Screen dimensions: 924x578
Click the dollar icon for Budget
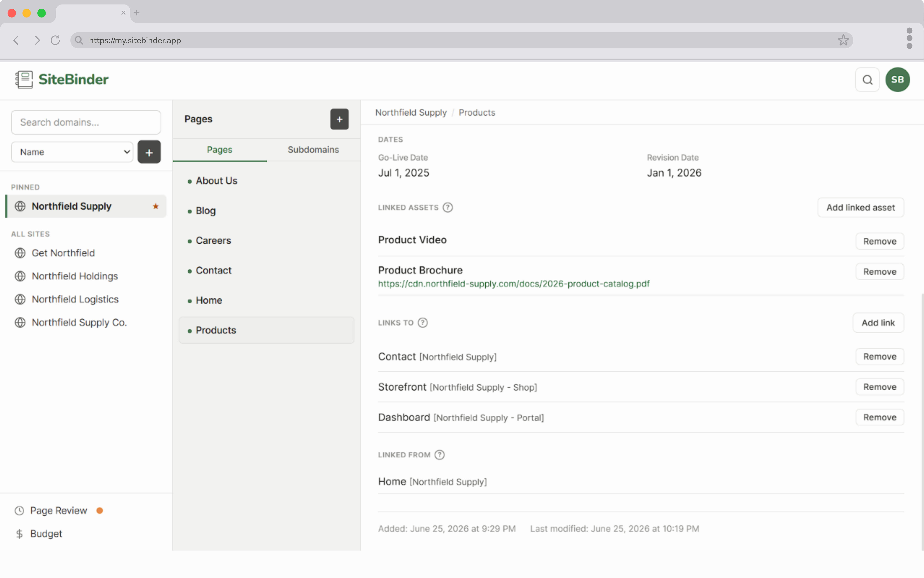(19, 534)
